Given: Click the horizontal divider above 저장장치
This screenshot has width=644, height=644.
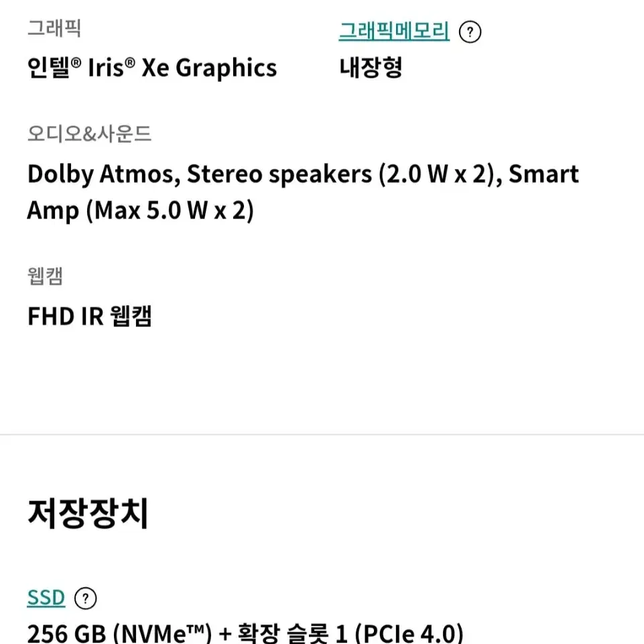Looking at the screenshot, I should pyautogui.click(x=322, y=434).
